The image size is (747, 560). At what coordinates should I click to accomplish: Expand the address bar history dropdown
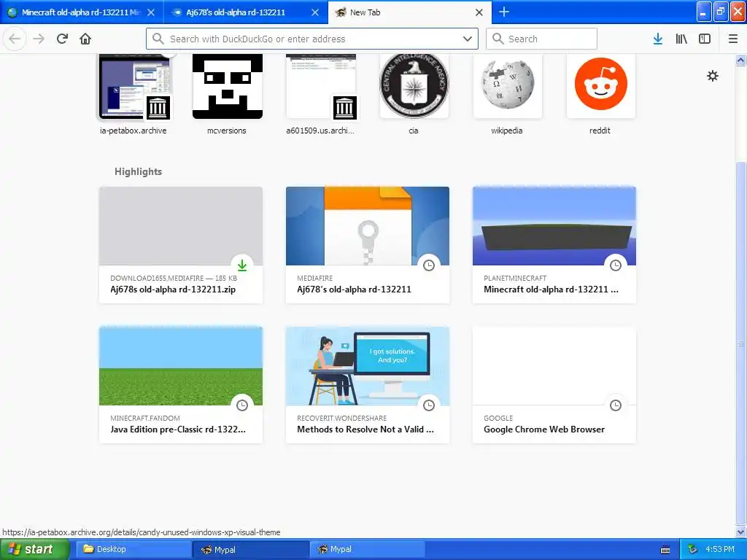point(468,39)
